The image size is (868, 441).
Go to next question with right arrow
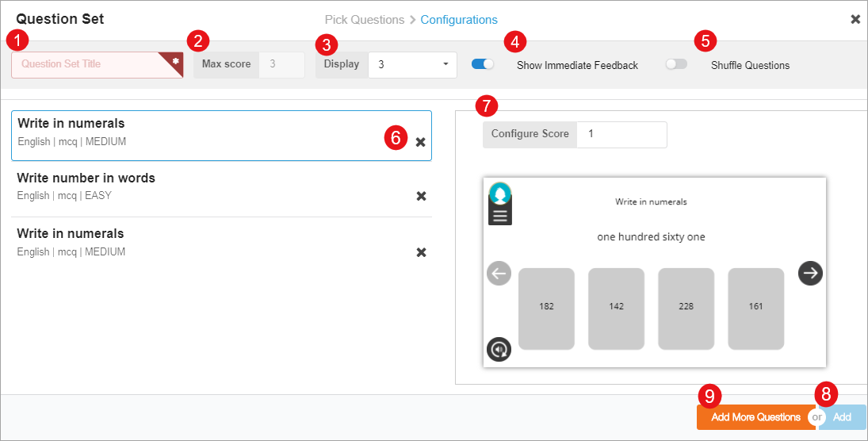point(810,273)
